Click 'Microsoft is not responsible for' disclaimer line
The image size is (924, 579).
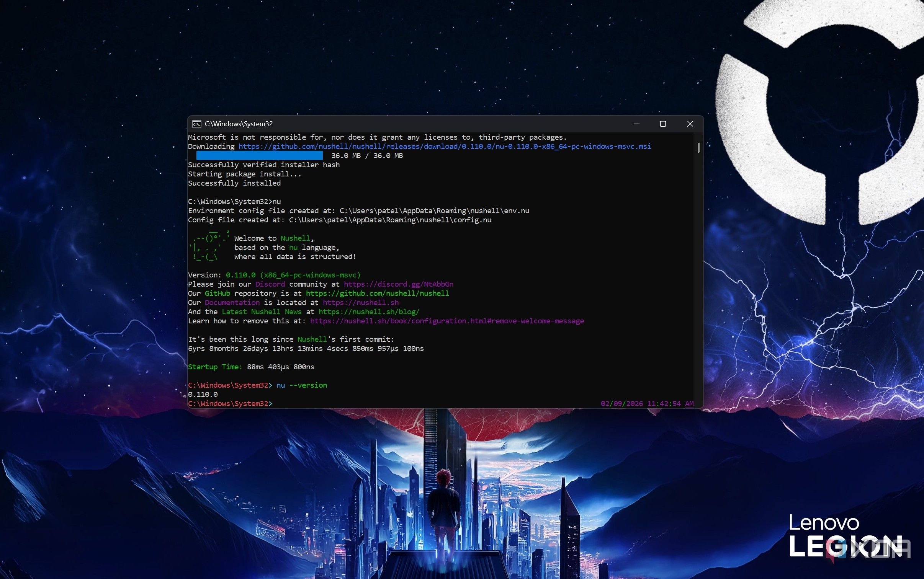(x=377, y=137)
